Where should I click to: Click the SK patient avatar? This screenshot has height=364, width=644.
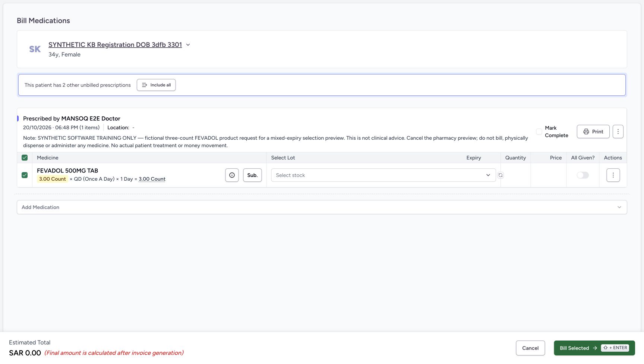pos(35,49)
